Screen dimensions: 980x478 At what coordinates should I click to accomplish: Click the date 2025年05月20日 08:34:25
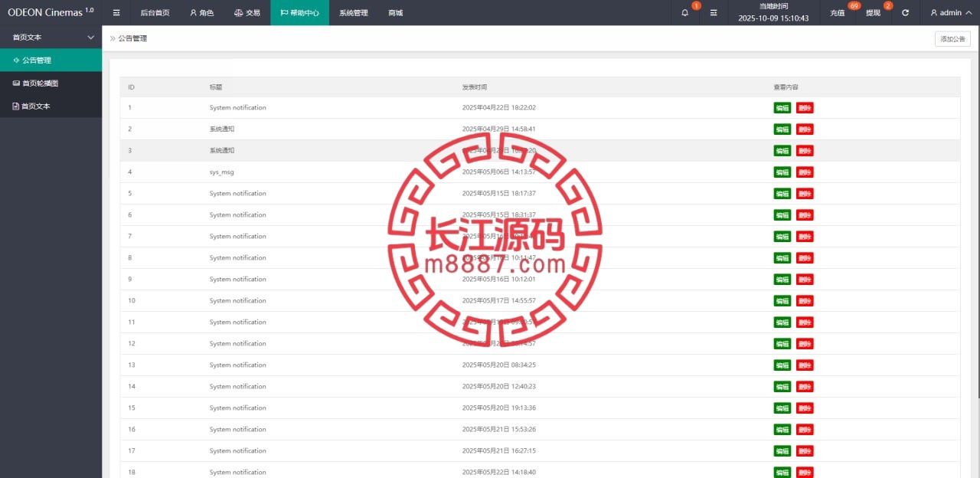click(x=498, y=365)
